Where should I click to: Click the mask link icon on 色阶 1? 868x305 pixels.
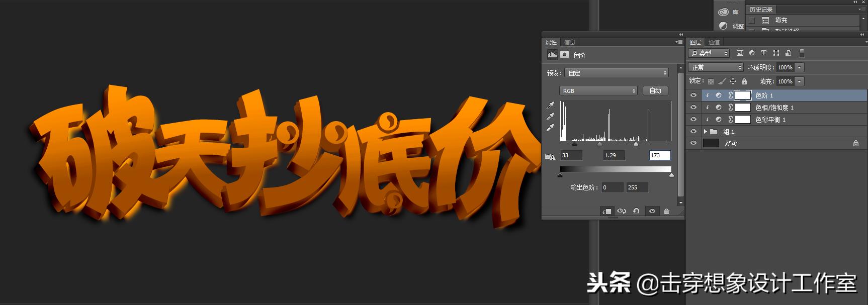click(x=731, y=95)
